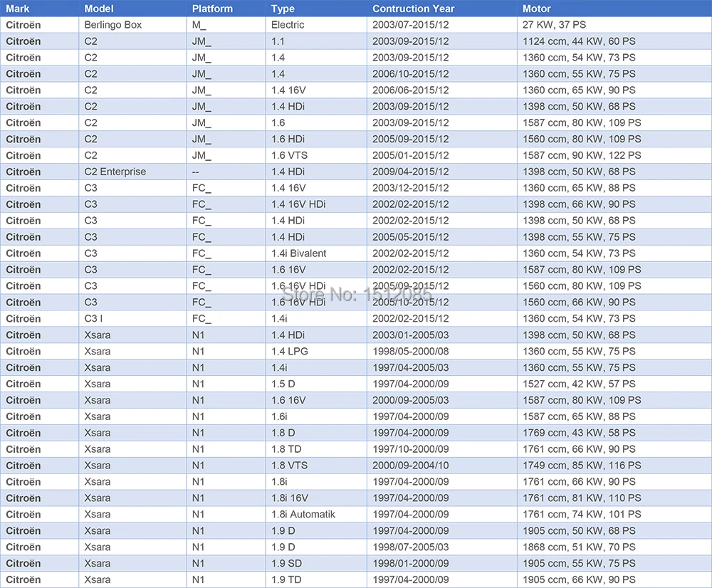Select the '1868 ccm, 51 KW, 70 PS' cell
The height and width of the screenshot is (588, 712).
pyautogui.click(x=614, y=547)
